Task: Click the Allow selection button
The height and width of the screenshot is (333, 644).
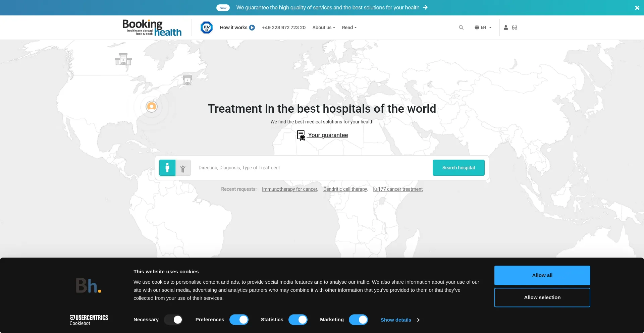Action: click(542, 297)
